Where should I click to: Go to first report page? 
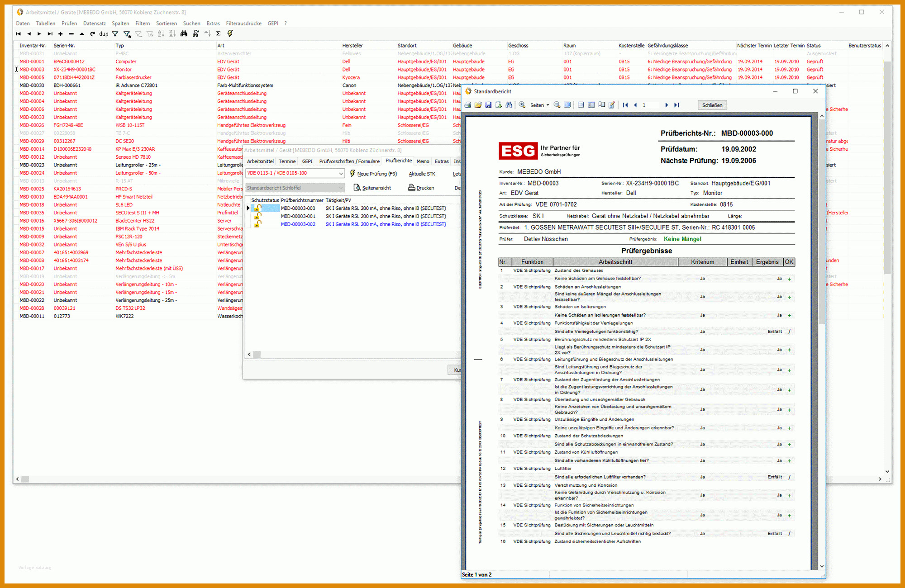click(625, 105)
